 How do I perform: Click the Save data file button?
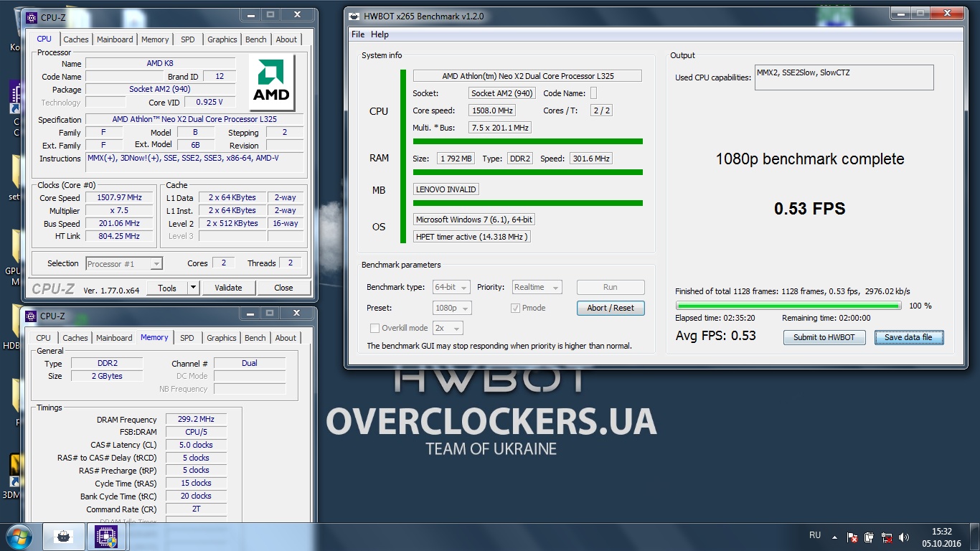[x=908, y=337]
